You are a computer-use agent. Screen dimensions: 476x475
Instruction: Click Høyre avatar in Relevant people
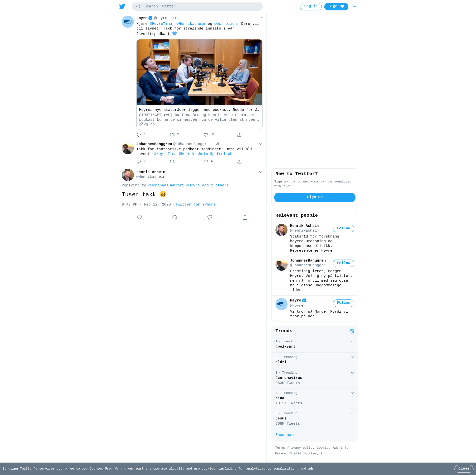tap(281, 304)
